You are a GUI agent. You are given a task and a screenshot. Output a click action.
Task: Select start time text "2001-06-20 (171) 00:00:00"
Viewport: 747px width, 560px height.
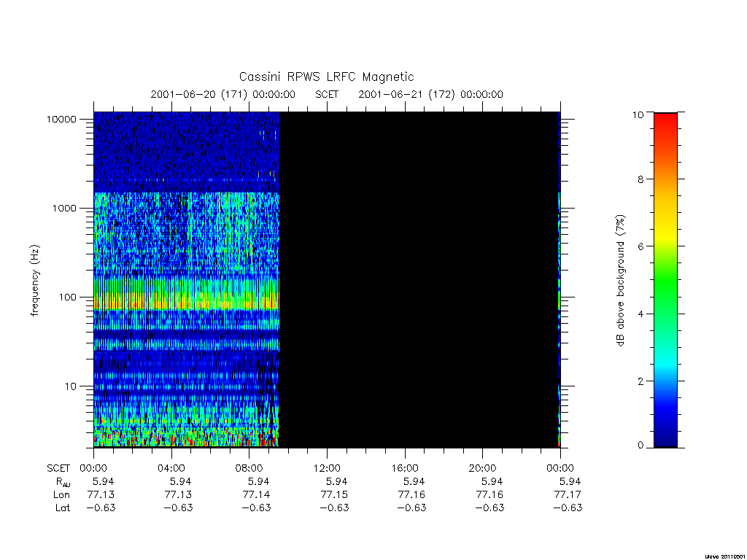223,94
